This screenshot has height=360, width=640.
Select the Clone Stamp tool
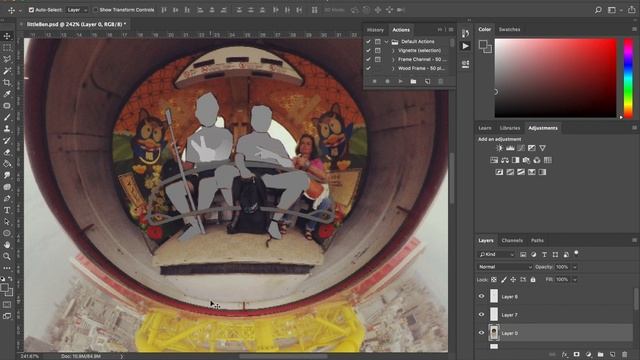pyautogui.click(x=7, y=129)
